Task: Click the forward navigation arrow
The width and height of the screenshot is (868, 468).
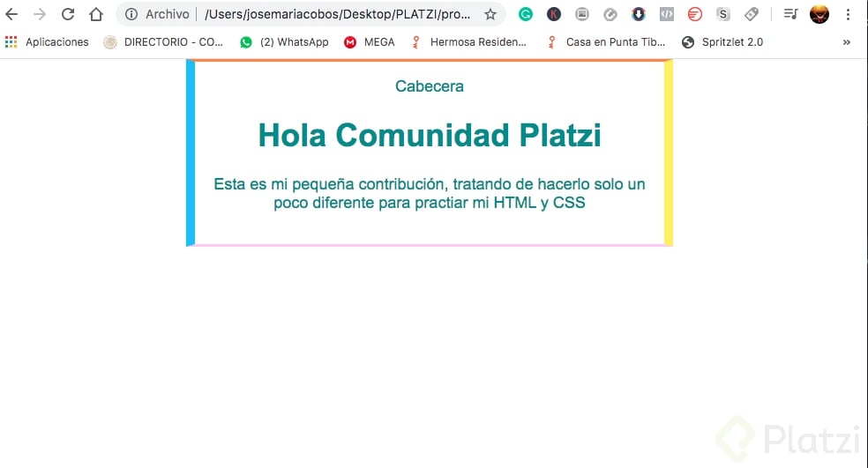Action: [x=40, y=14]
